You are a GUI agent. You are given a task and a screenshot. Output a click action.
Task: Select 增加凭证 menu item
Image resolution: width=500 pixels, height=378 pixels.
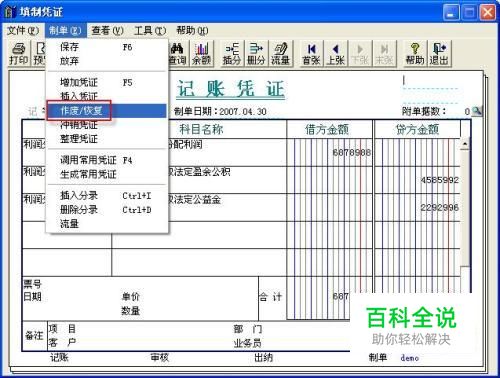click(107, 82)
